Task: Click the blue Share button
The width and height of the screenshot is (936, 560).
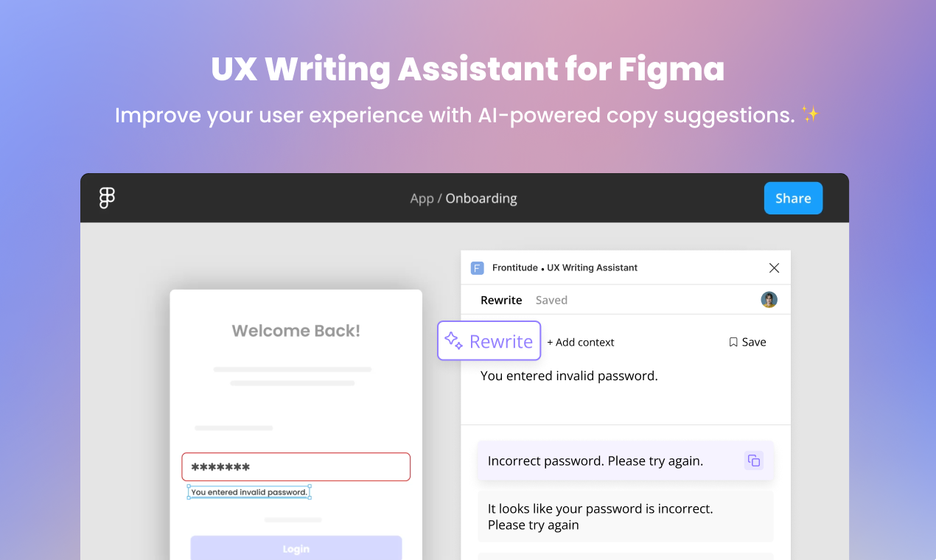Action: point(793,197)
